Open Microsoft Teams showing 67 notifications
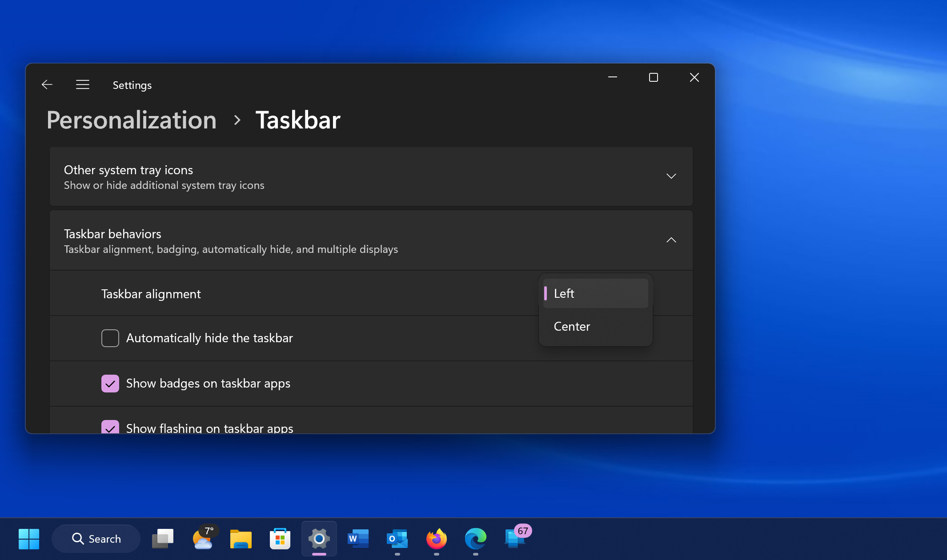Image resolution: width=947 pixels, height=560 pixels. point(514,539)
